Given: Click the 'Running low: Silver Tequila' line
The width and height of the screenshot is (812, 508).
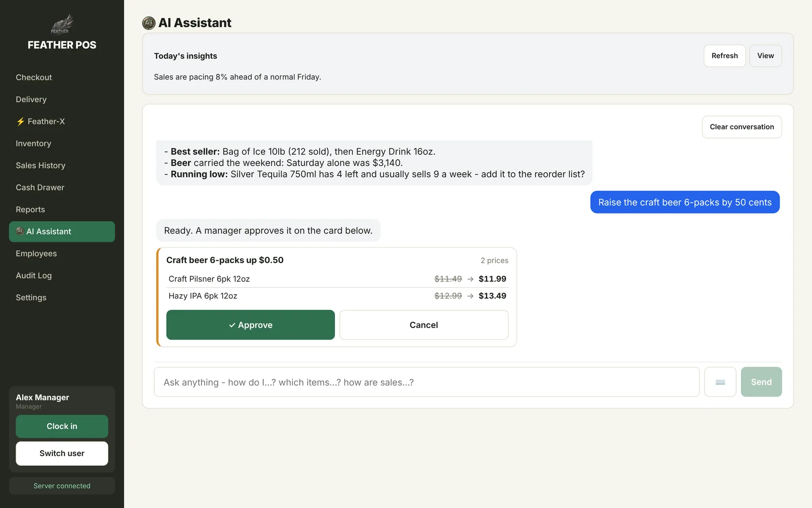Looking at the screenshot, I should pos(375,174).
